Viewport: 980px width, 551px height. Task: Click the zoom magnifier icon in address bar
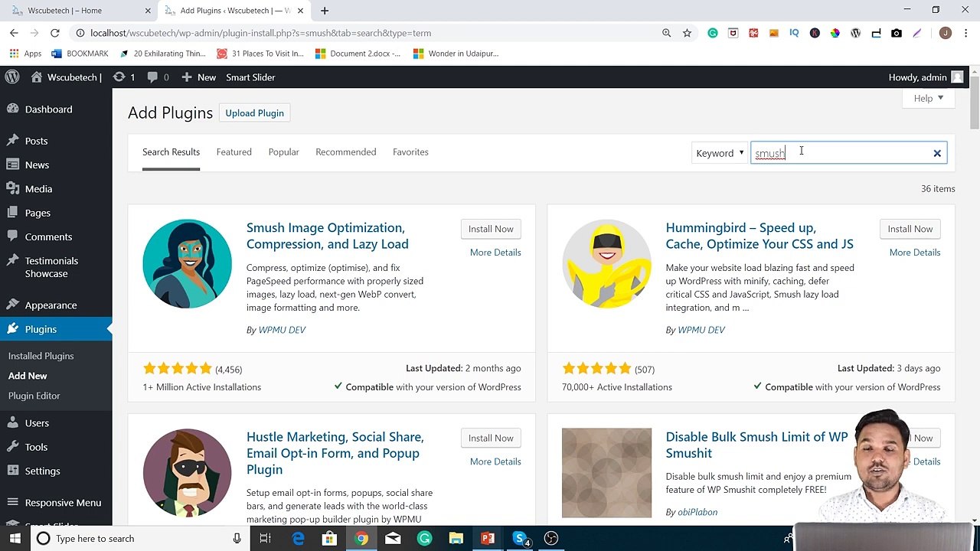pos(667,33)
